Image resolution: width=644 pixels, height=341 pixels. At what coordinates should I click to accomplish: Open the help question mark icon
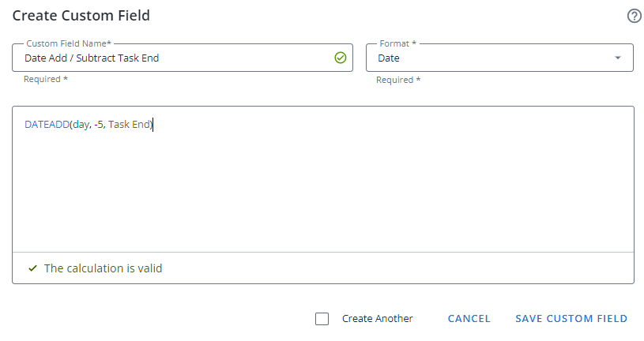pos(634,16)
